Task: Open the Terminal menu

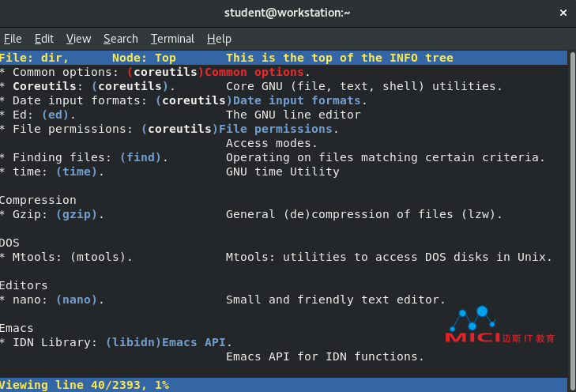Action: [x=172, y=39]
